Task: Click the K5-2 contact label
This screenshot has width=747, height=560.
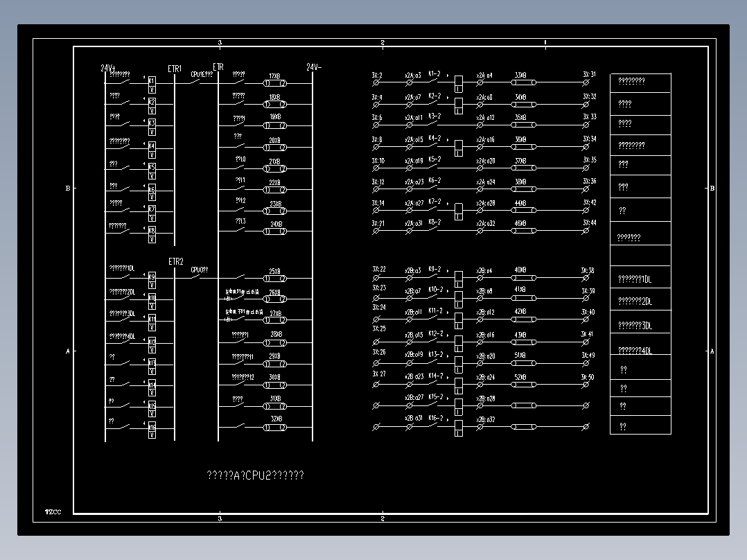Action: click(x=434, y=159)
